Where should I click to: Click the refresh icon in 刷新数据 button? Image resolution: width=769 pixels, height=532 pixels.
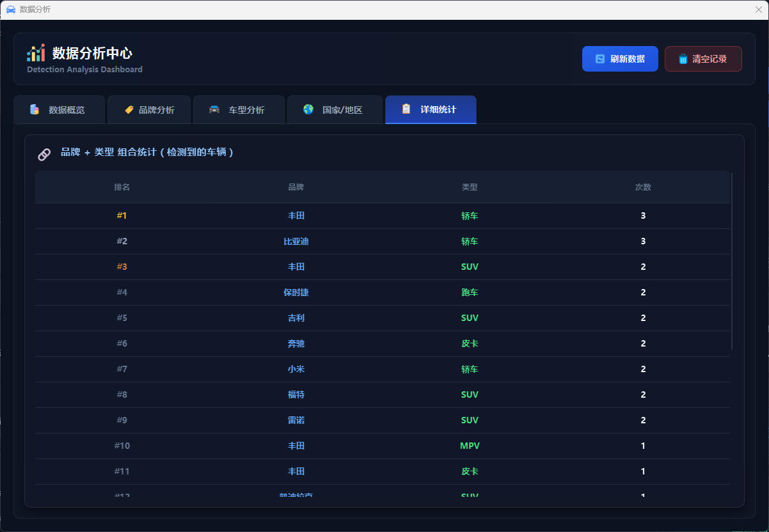click(599, 59)
